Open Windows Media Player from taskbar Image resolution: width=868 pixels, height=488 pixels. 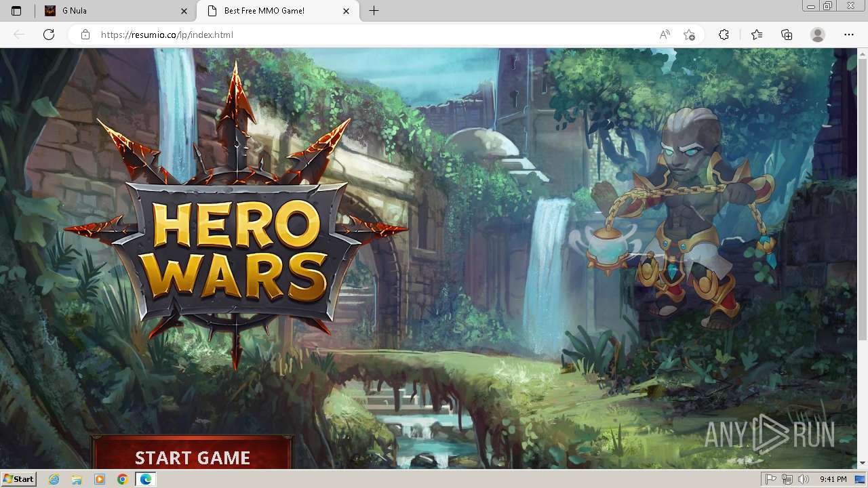click(x=100, y=479)
